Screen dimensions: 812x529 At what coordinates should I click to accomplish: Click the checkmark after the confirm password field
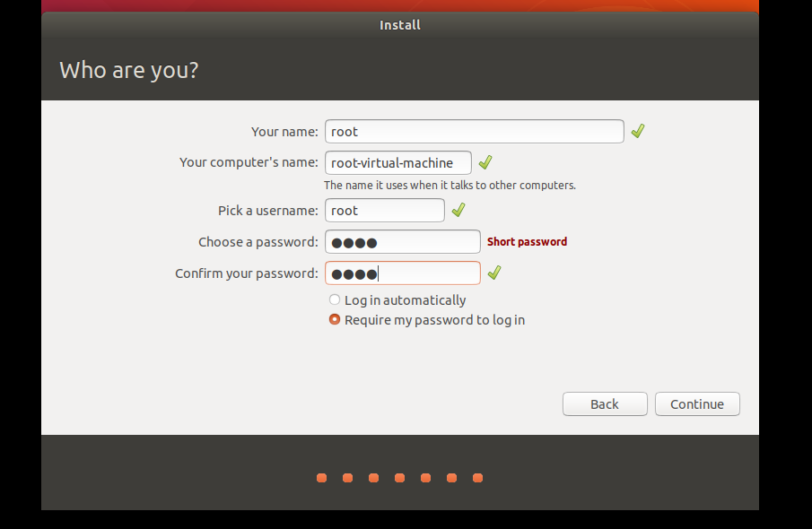point(493,273)
